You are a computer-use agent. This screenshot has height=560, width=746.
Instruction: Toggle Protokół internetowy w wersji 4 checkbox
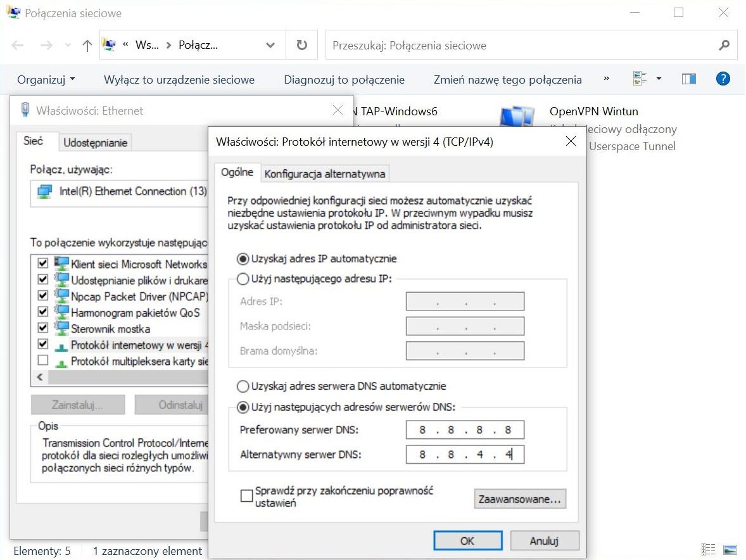point(43,344)
